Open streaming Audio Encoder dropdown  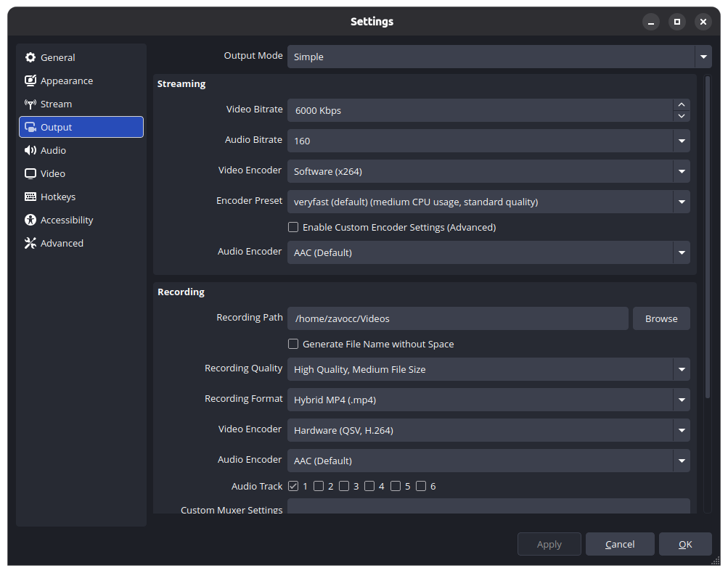point(488,252)
